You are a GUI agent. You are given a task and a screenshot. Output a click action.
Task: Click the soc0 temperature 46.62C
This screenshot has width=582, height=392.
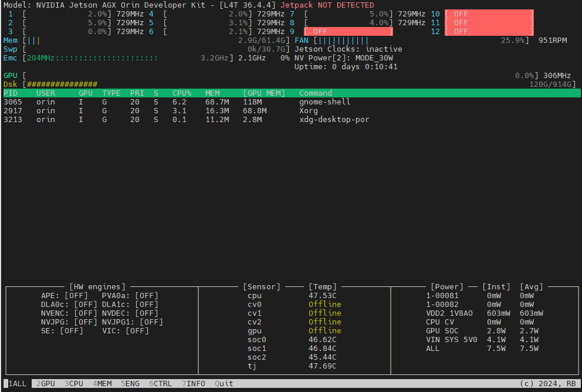323,340
